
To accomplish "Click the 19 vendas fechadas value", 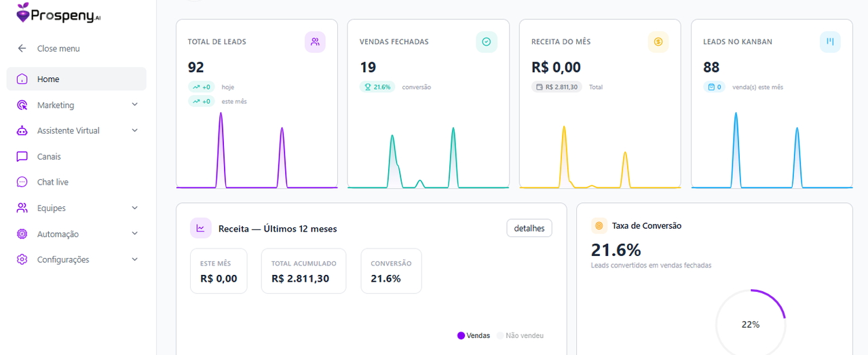I will (x=368, y=67).
